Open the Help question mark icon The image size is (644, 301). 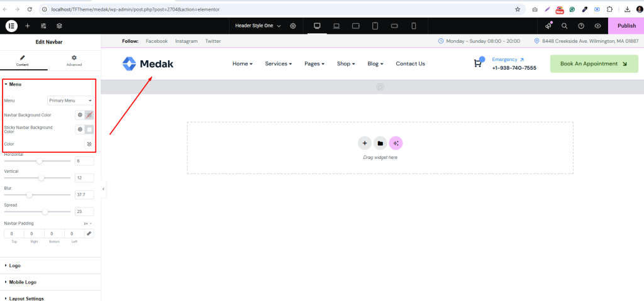tap(581, 26)
